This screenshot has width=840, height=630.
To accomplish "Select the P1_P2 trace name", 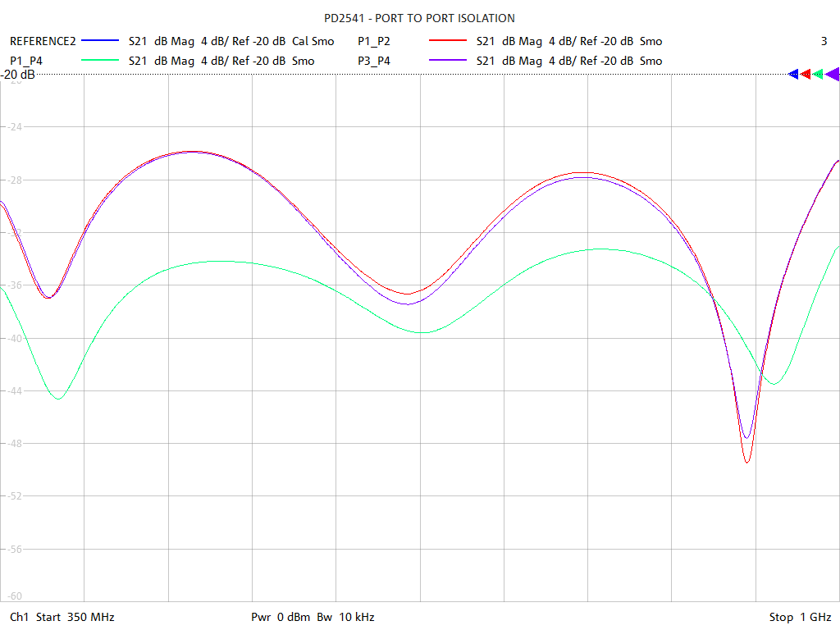I will click(374, 41).
